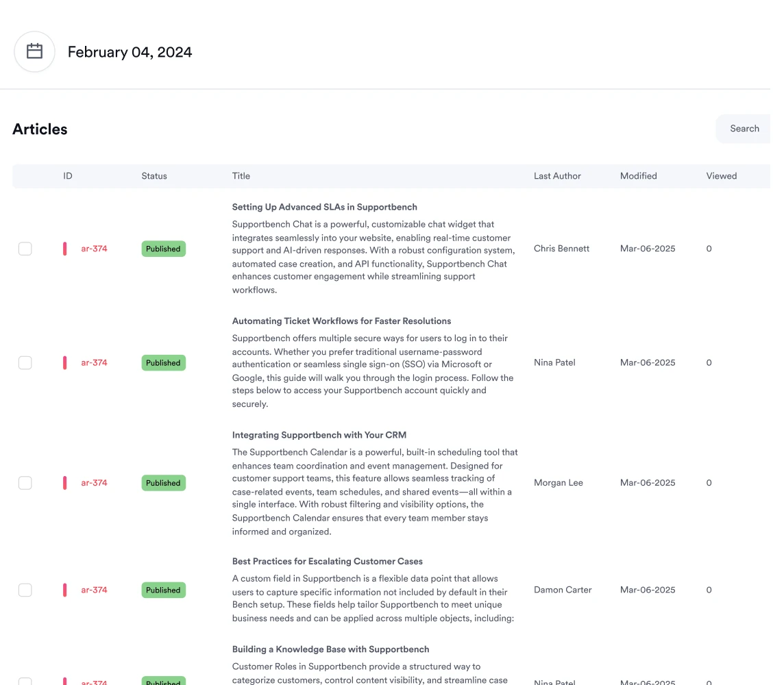Open Integrating Supportbench with Your CRM article

319,435
